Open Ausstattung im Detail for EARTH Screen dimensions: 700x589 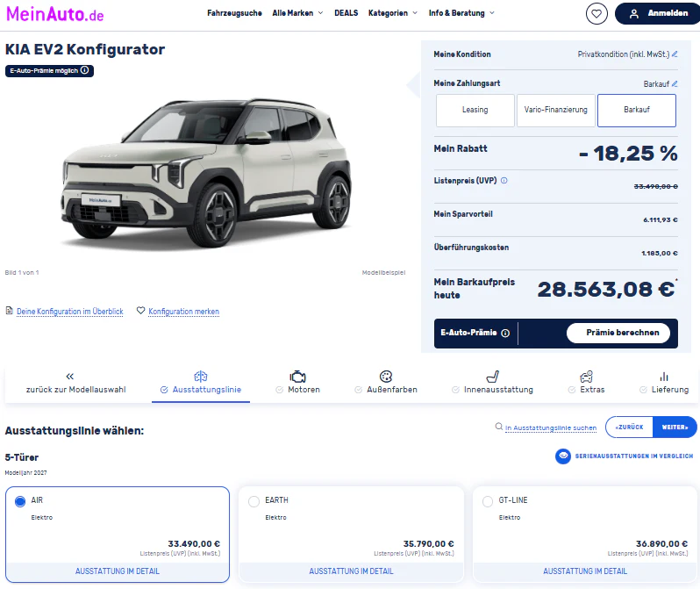[x=352, y=571]
